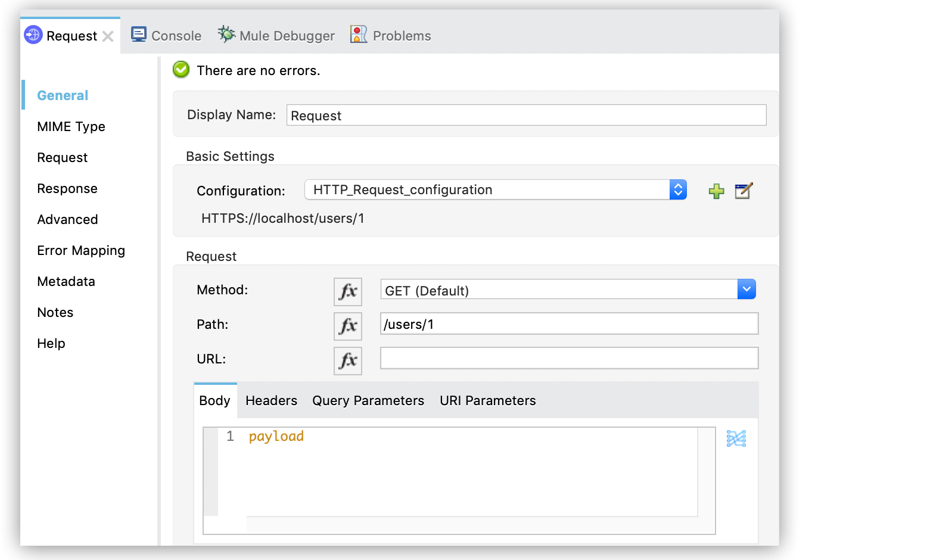Switch to the Console tab
952x560 pixels.
point(167,36)
